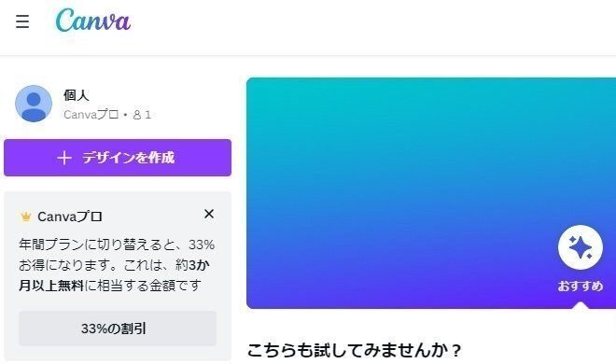Click the bold 月以上無料 text
The image size is (616, 364).
[x=51, y=286]
